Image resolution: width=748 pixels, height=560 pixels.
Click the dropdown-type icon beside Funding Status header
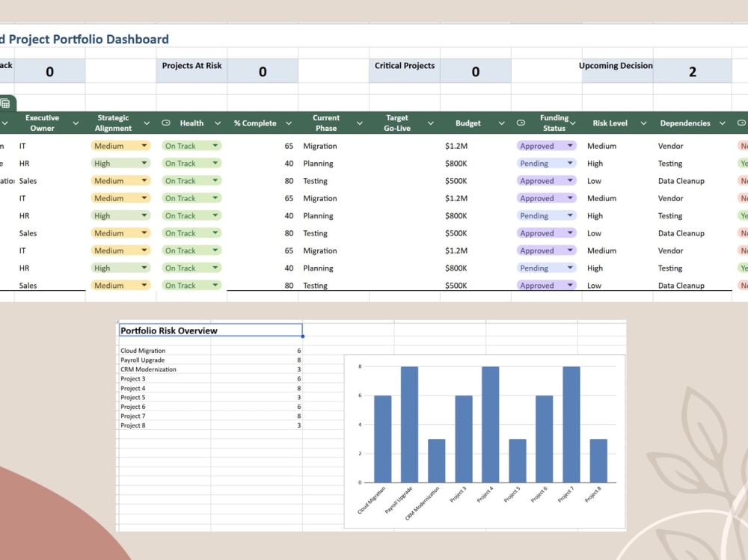point(521,123)
